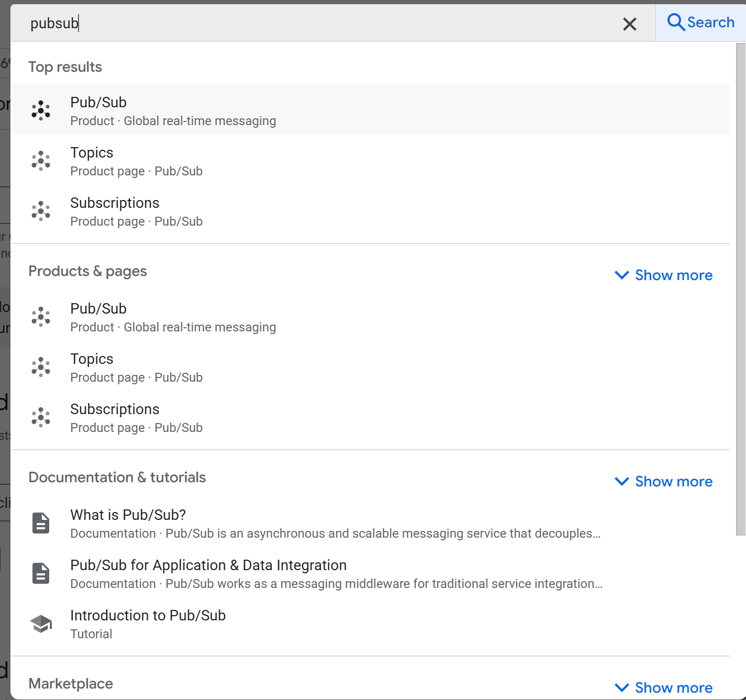Click the Subscriptions icon in Products & pages
Image resolution: width=746 pixels, height=700 pixels.
[41, 417]
